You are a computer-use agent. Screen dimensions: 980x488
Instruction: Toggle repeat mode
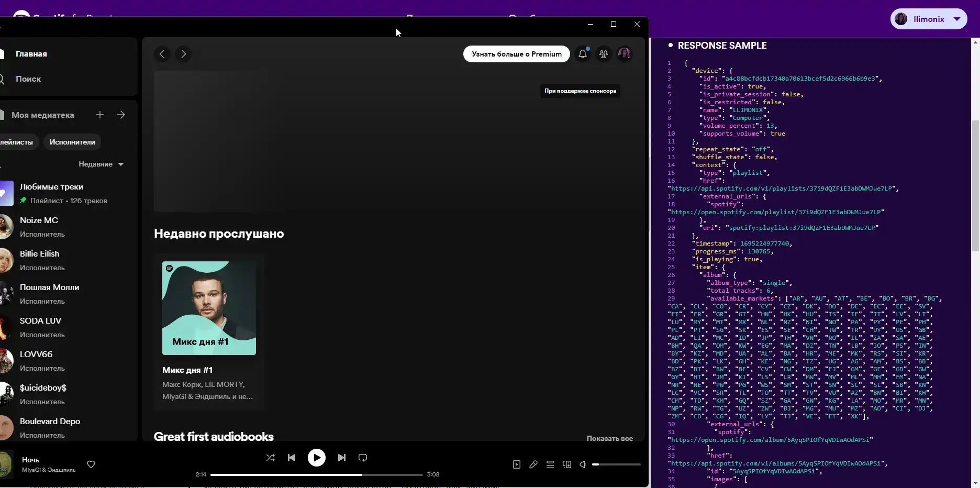point(363,458)
